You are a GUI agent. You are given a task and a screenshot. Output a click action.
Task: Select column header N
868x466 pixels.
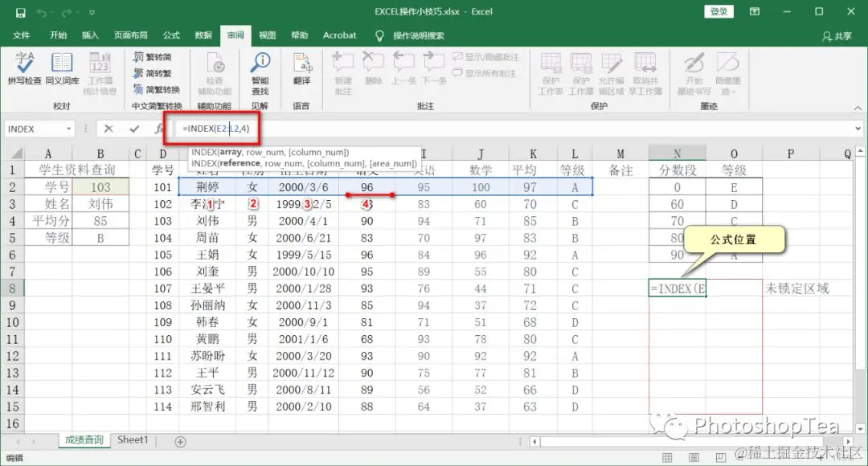[677, 153]
